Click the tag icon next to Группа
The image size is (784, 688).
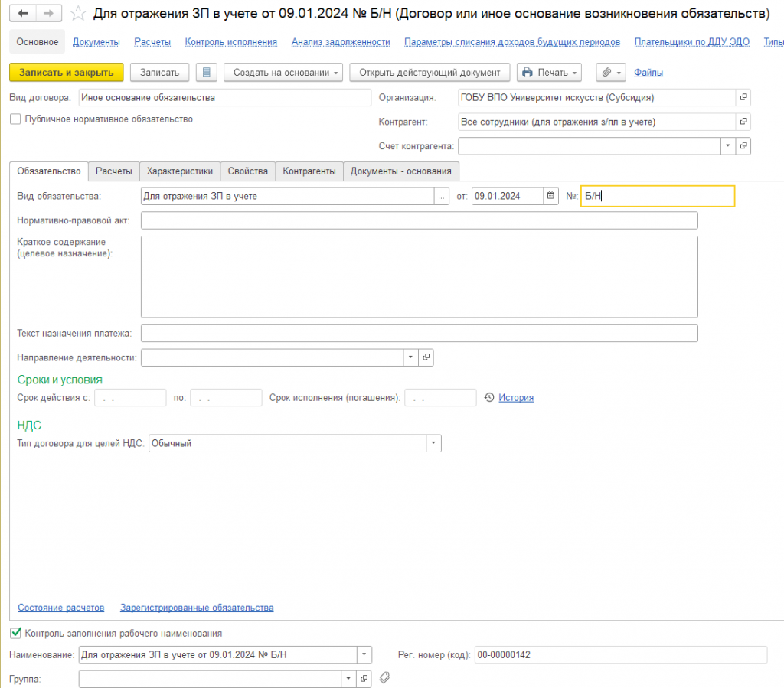point(384,677)
